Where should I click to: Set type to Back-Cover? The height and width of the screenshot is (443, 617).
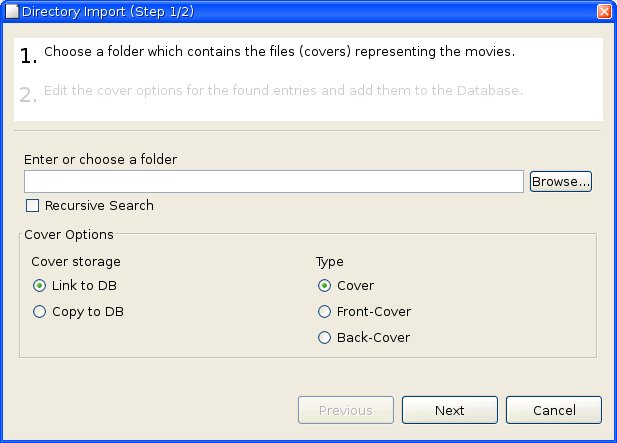point(324,338)
